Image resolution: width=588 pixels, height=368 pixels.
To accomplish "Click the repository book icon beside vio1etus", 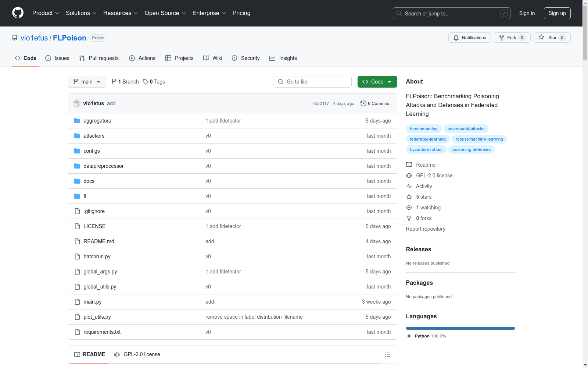I will [15, 38].
